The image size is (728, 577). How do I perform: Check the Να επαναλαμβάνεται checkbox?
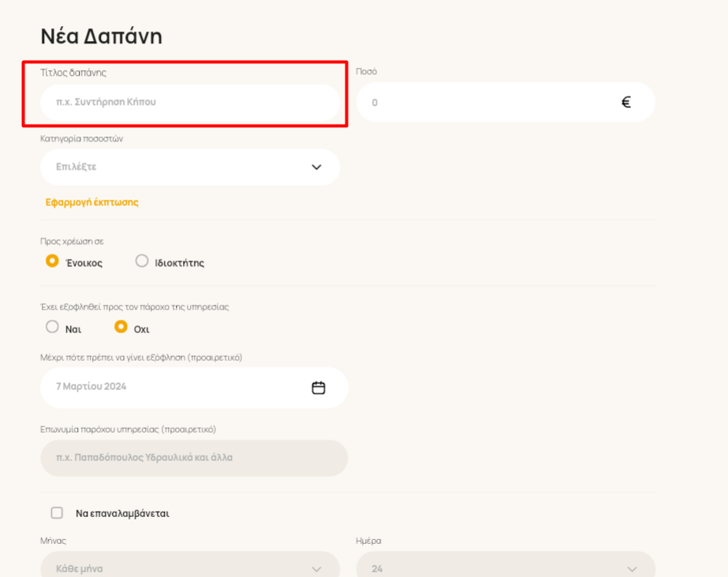(57, 513)
